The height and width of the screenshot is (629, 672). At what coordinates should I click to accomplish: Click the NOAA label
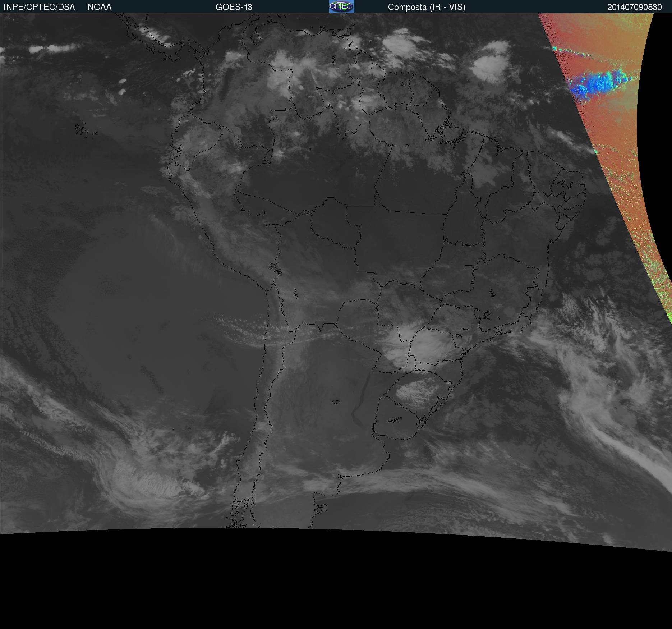click(100, 7)
